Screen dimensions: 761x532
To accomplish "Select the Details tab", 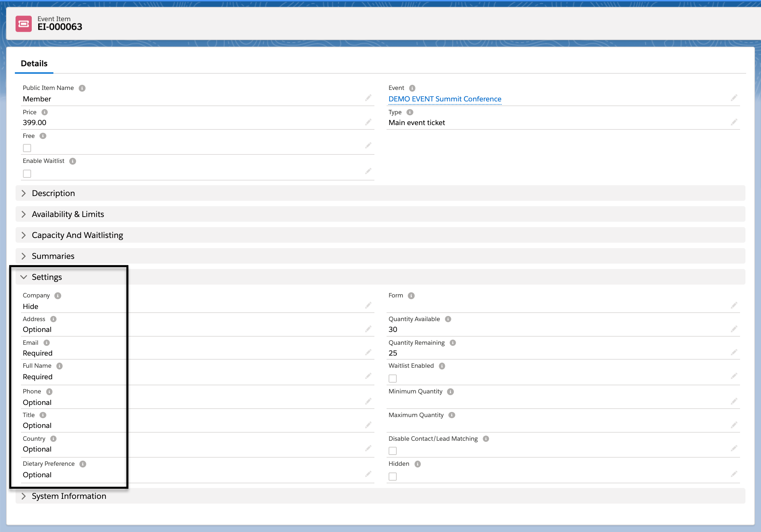I will point(34,64).
